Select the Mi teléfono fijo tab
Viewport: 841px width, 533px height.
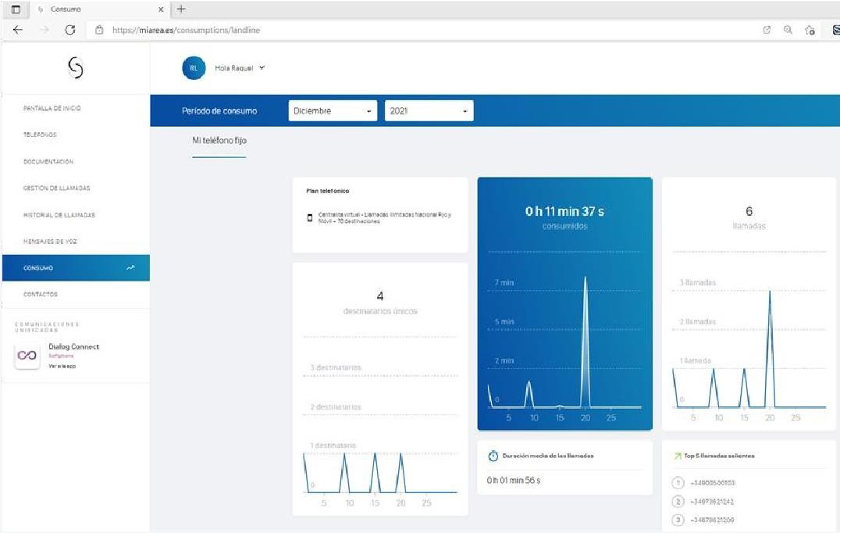coord(219,141)
